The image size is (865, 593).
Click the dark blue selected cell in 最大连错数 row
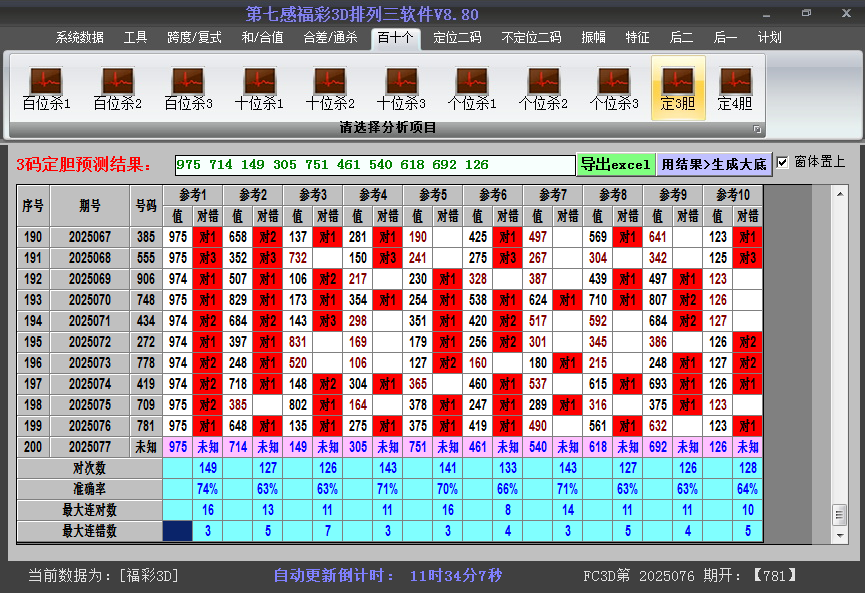(x=178, y=531)
